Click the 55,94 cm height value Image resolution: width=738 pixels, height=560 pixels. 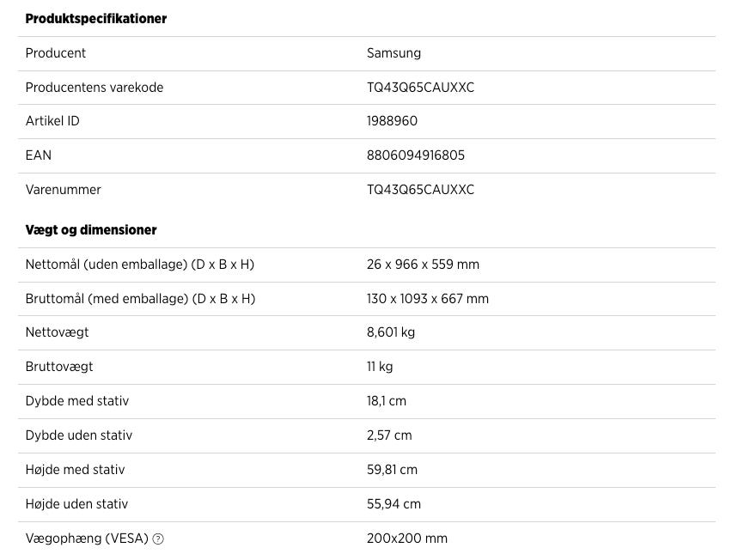point(392,504)
